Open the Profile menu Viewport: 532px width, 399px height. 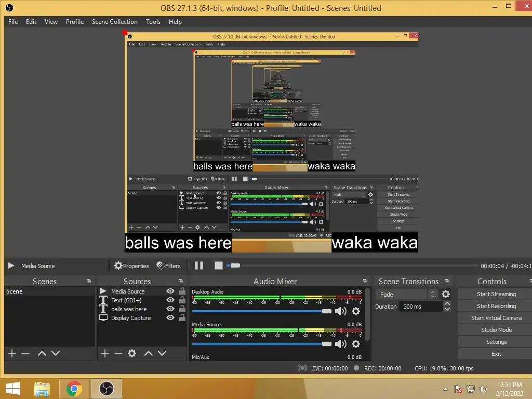(75, 22)
